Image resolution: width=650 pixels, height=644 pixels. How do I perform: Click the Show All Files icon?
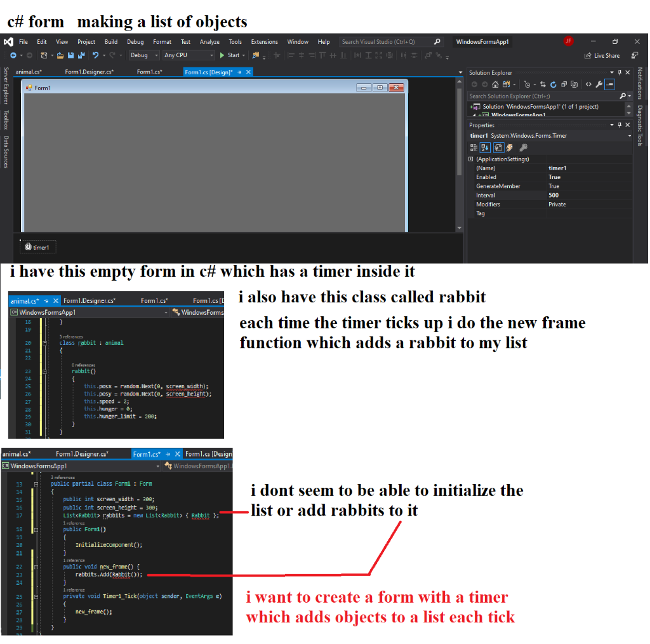click(507, 83)
